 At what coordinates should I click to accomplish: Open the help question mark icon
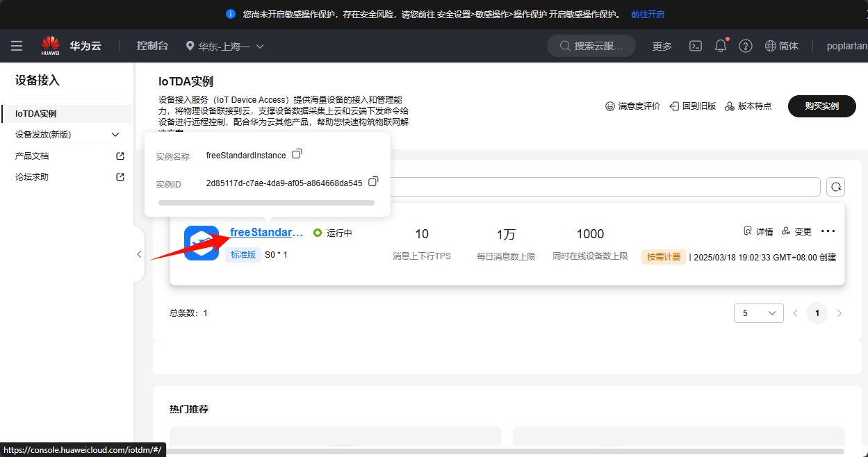click(746, 46)
